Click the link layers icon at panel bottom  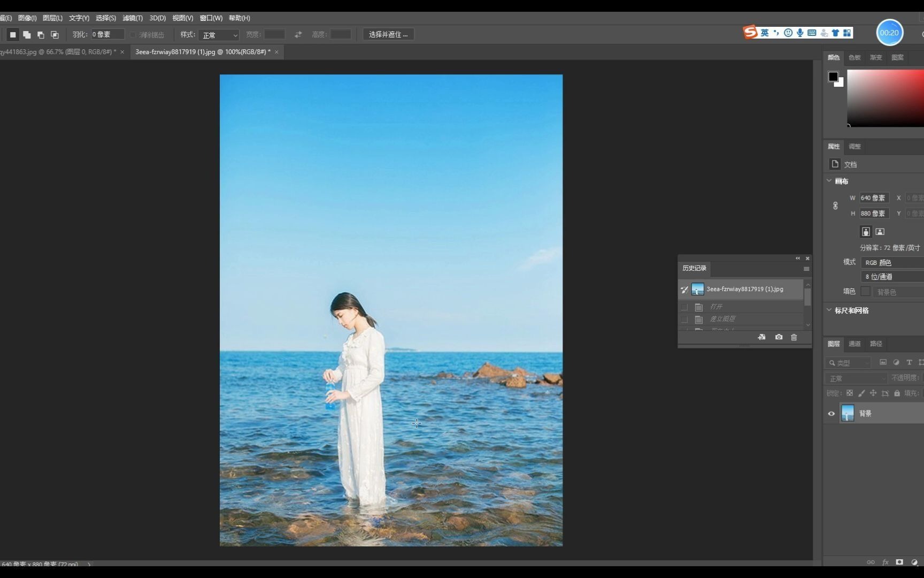click(x=871, y=562)
